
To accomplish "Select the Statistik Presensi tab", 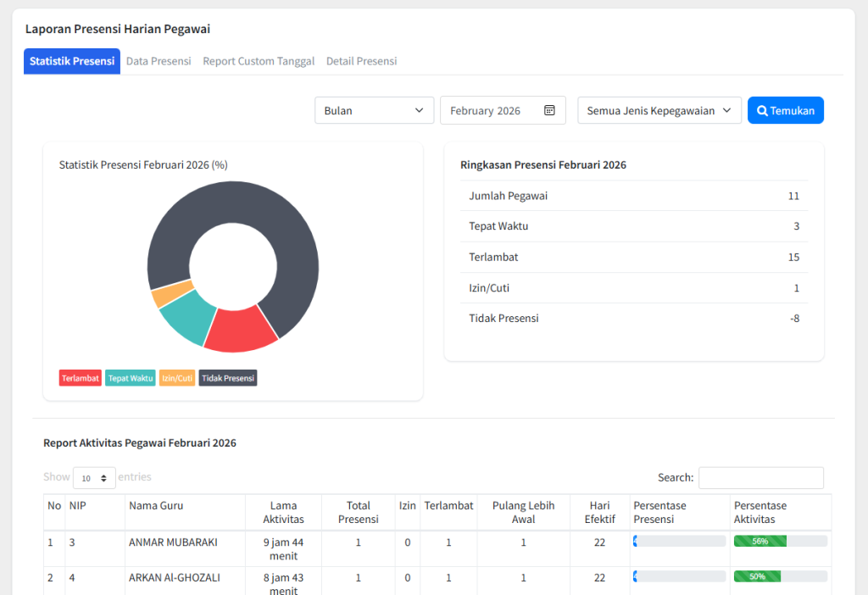I will coord(72,61).
